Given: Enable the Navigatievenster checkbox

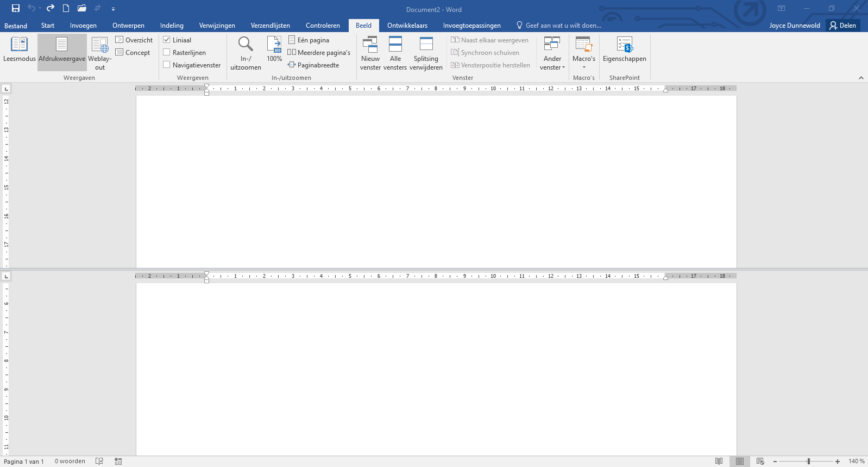Looking at the screenshot, I should coord(167,65).
